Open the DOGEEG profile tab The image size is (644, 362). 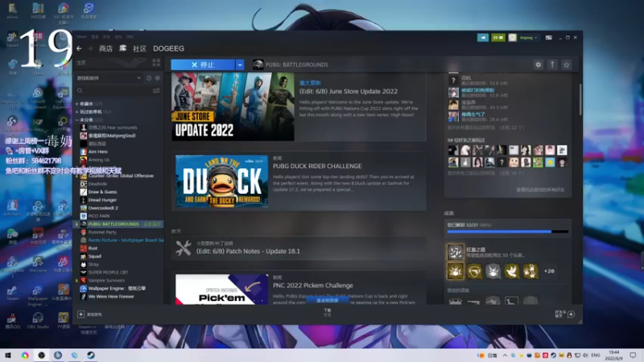(168, 48)
